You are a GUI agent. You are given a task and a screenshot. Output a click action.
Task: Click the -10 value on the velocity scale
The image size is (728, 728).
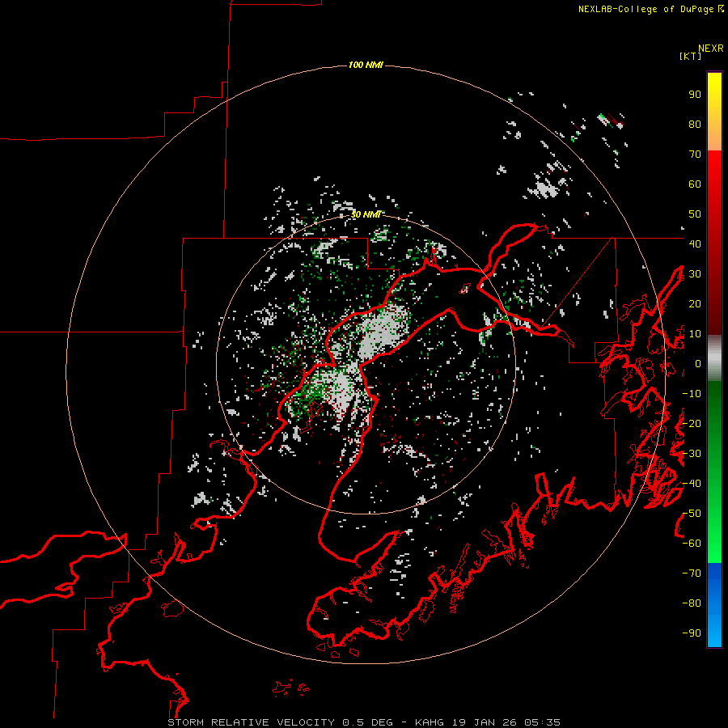tap(692, 394)
